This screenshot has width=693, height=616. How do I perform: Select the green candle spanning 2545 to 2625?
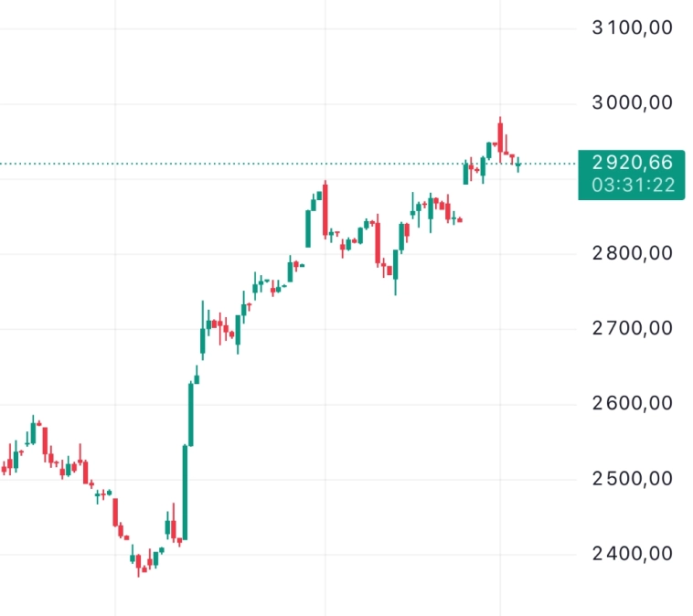point(191,416)
